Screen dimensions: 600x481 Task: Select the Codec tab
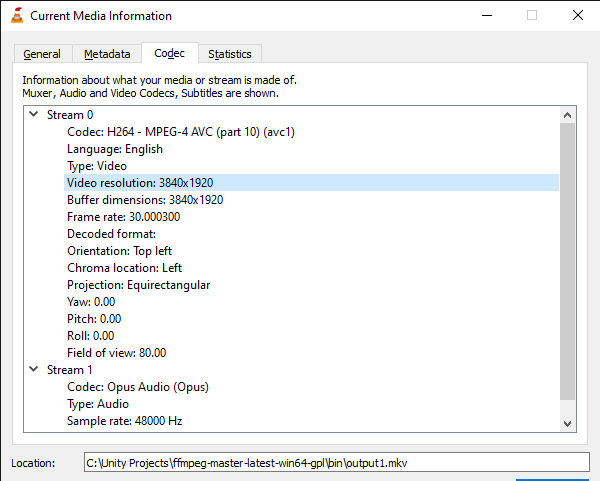(170, 53)
